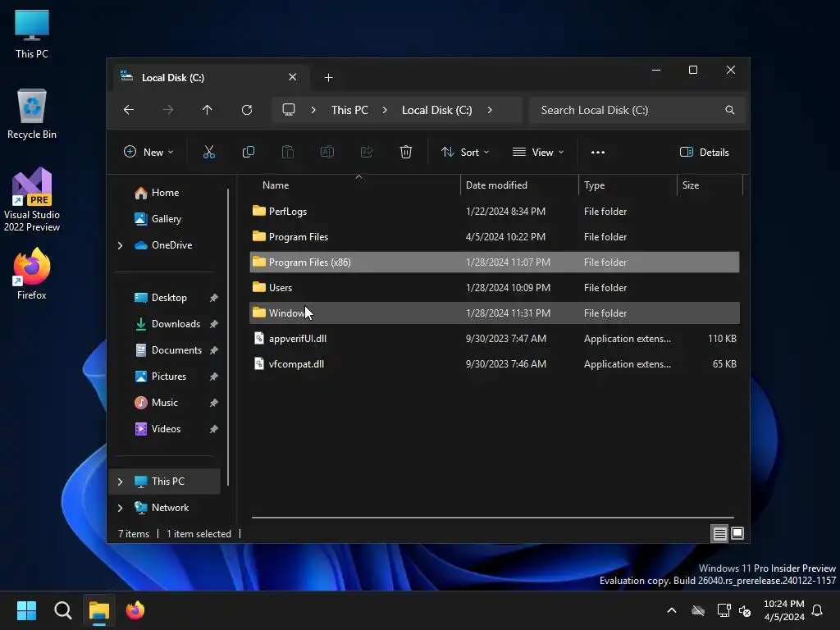This screenshot has height=630, width=840.
Task: Click Local Disk (C:) breadcrumb
Action: click(x=437, y=110)
